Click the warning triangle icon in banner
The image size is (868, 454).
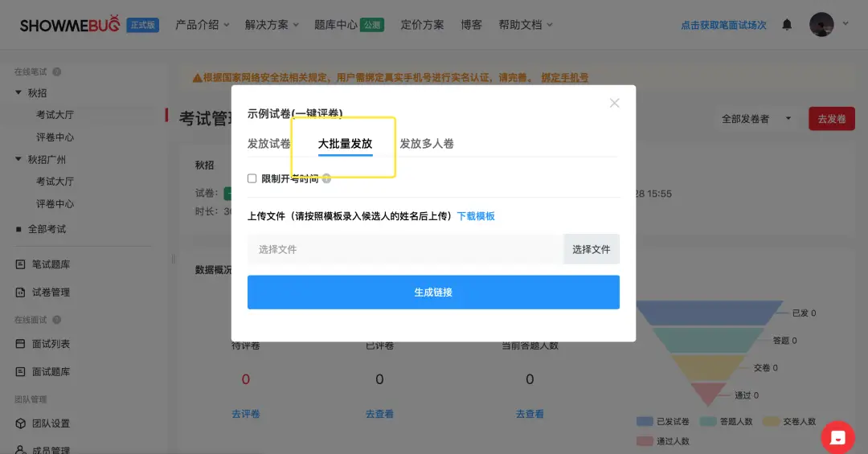pyautogui.click(x=197, y=78)
